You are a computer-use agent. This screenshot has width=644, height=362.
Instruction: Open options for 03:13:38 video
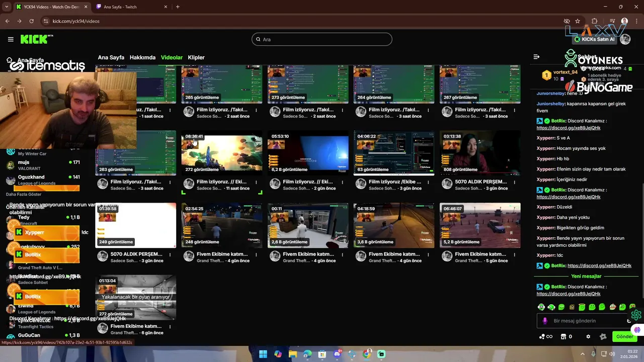(x=514, y=182)
